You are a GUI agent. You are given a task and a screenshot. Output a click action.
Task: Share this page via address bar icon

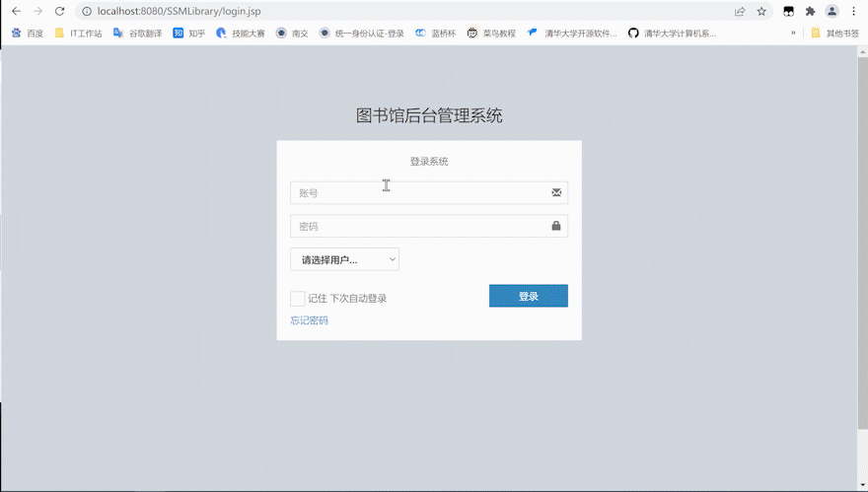click(x=740, y=11)
